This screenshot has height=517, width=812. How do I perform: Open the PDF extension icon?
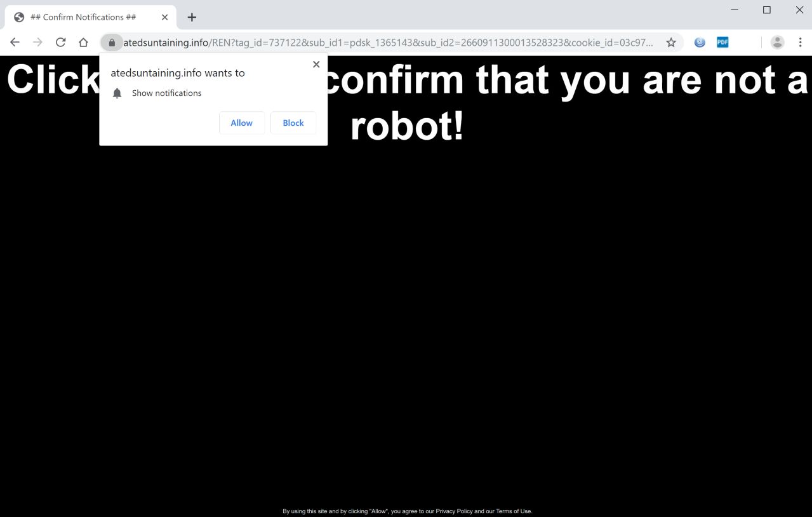(x=722, y=43)
